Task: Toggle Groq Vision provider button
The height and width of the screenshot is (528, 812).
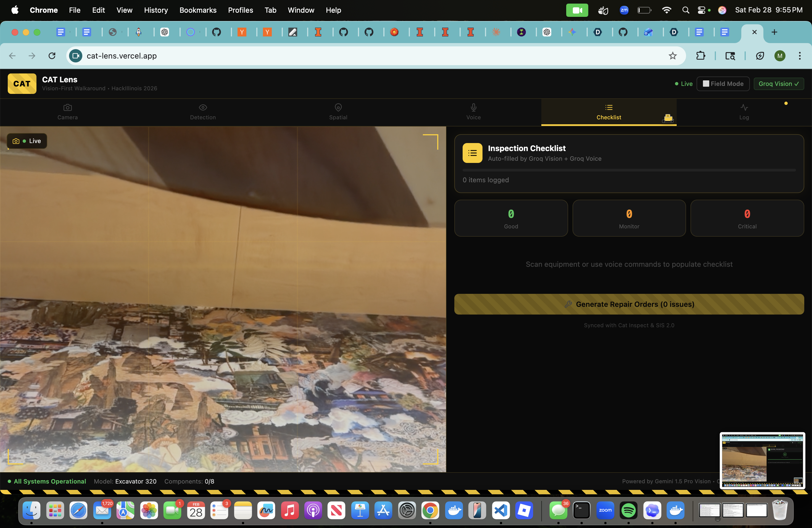Action: (778, 84)
